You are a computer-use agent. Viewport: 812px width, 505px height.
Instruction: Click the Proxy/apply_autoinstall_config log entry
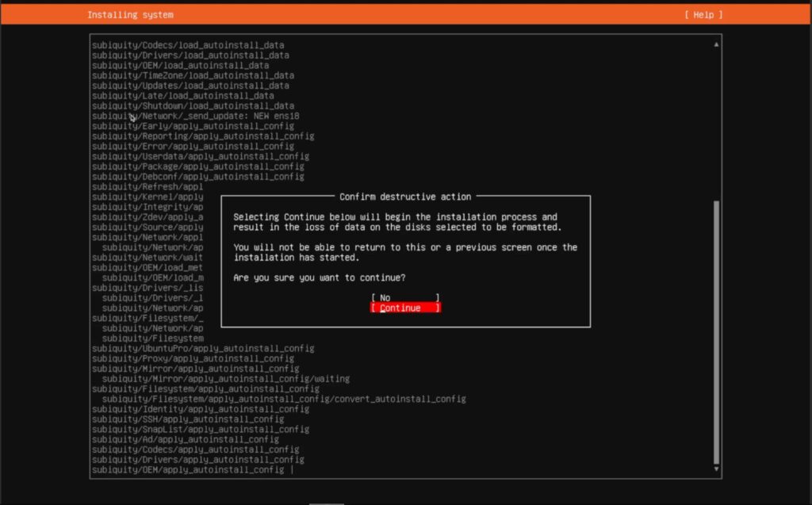[193, 358]
